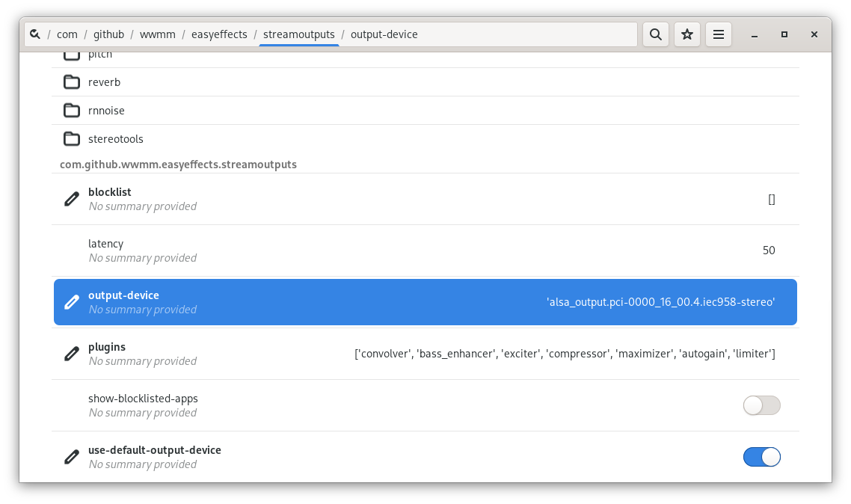The image size is (851, 504).
Task: Open the rnnoise folder row
Action: point(425,110)
